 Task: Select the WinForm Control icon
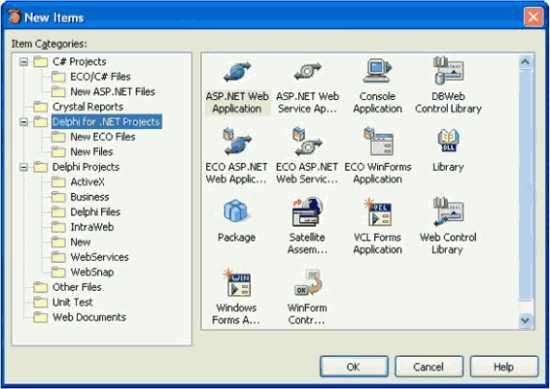tap(308, 283)
